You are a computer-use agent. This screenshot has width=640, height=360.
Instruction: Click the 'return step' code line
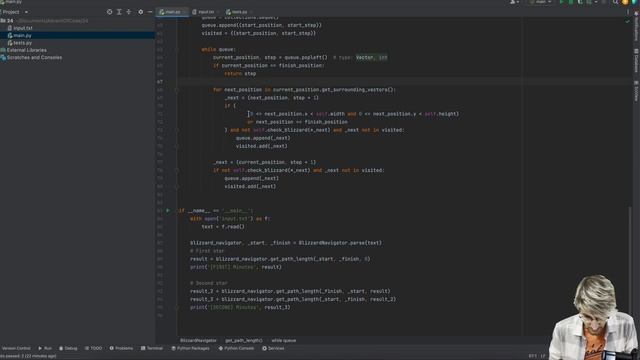(x=240, y=74)
